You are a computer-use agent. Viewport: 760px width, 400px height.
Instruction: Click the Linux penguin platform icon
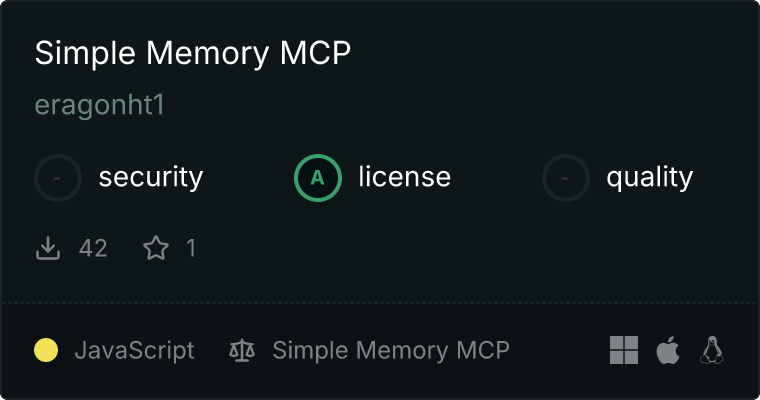pos(712,350)
